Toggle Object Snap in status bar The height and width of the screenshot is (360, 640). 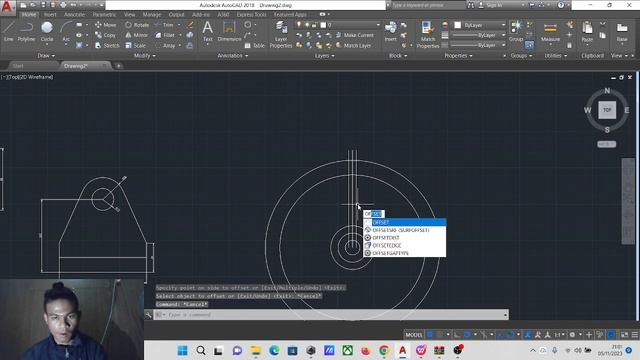[510, 335]
